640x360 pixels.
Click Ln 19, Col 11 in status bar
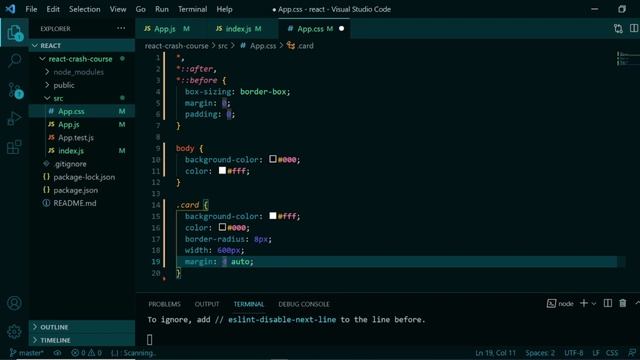tap(496, 353)
